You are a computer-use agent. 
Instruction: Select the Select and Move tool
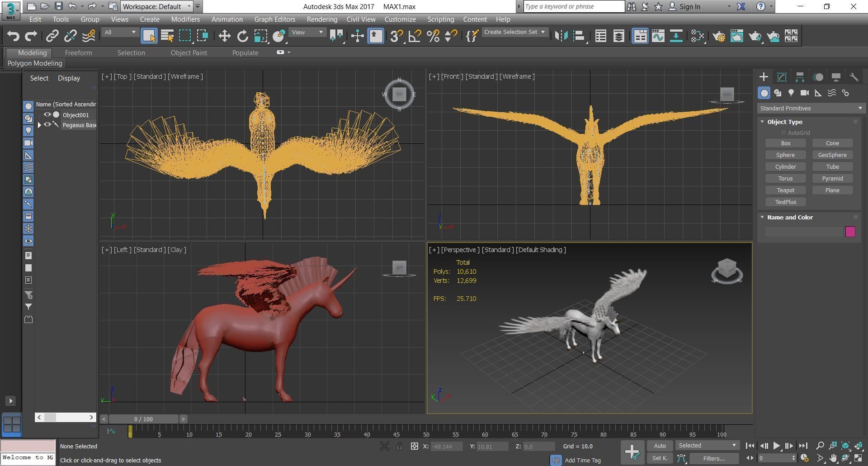point(224,36)
